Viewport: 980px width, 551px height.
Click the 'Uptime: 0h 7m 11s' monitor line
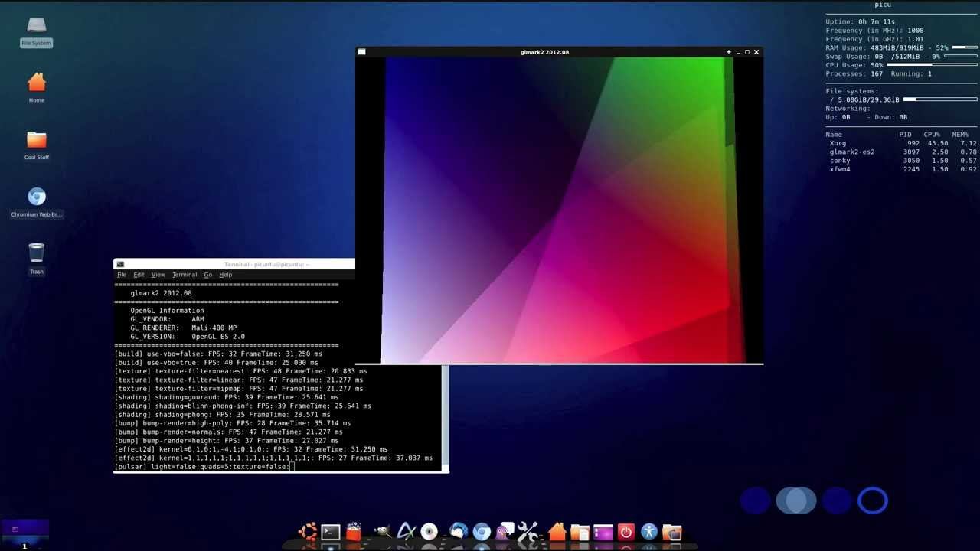(x=860, y=22)
